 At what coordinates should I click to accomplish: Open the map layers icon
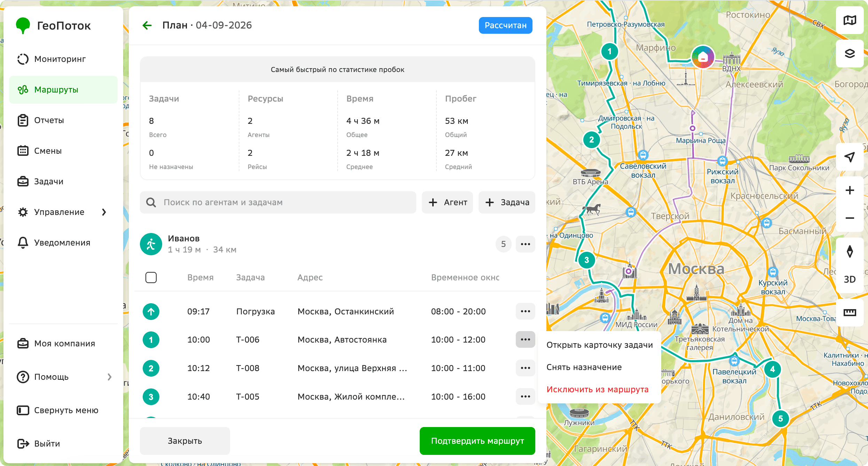[x=850, y=54]
